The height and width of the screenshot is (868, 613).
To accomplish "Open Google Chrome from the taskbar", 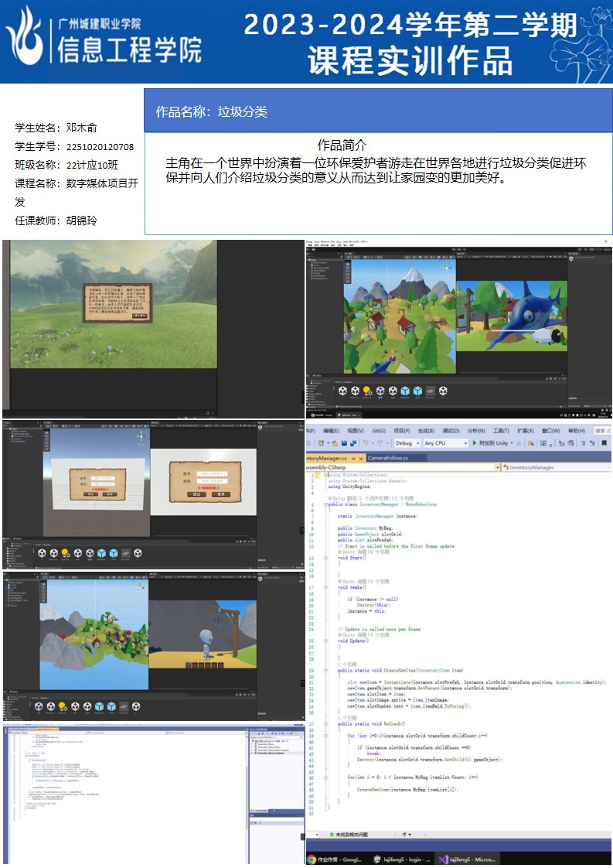I will [x=312, y=859].
